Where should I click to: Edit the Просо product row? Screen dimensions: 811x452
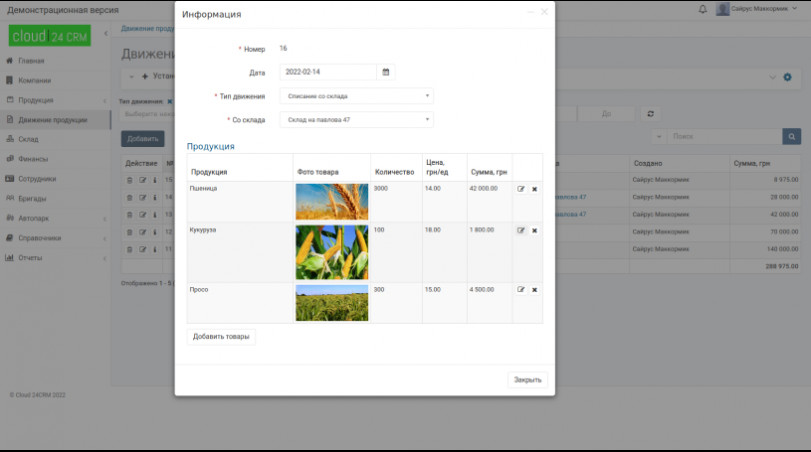(x=521, y=289)
